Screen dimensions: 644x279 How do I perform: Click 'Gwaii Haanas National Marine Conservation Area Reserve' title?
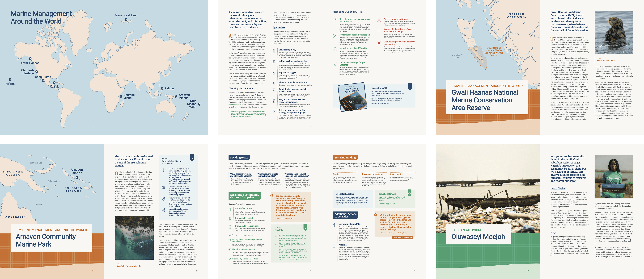[x=485, y=100]
